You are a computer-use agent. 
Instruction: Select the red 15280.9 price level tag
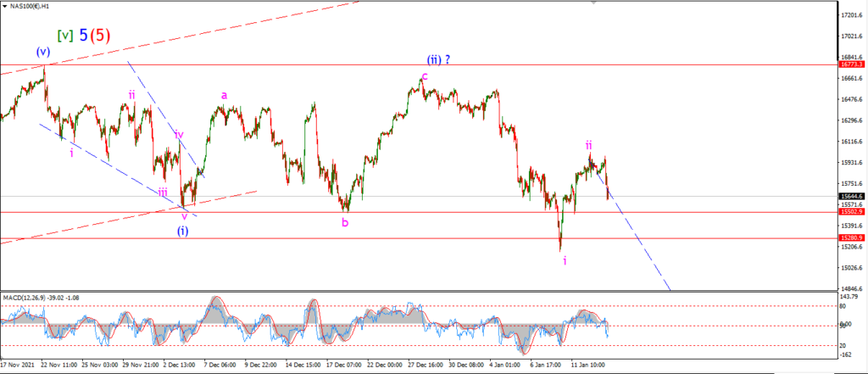[852, 237]
